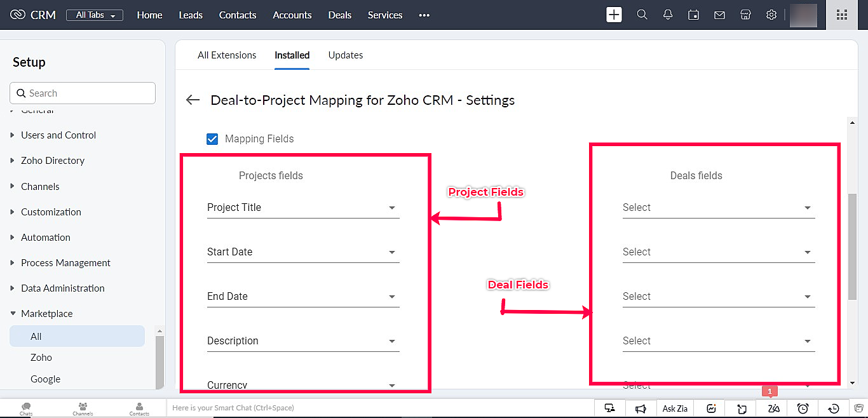Click the Ask Zia button

pyautogui.click(x=675, y=408)
